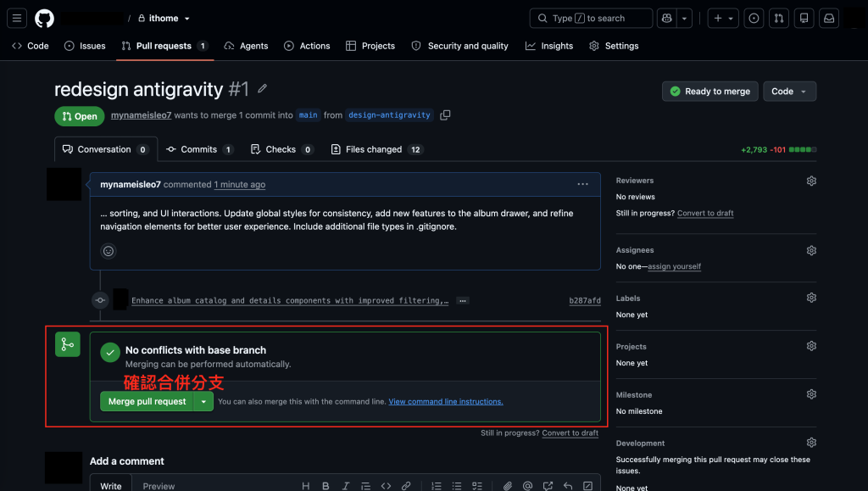The width and height of the screenshot is (868, 491).
Task: Open View command line instructions link
Action: click(x=446, y=402)
